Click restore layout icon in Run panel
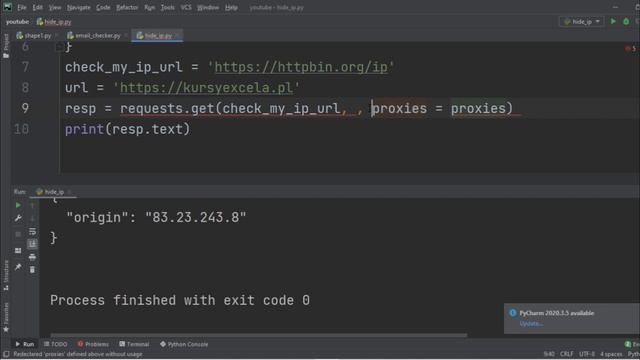Screen dimensions: 640x360 [18, 251]
